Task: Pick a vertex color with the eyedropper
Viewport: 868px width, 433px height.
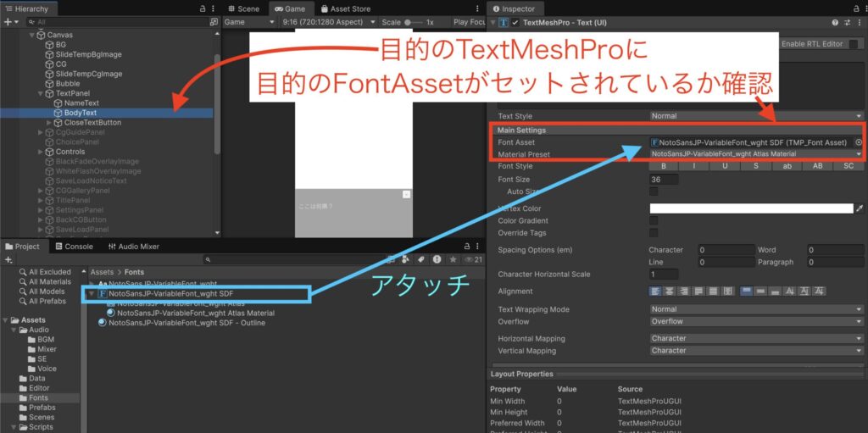Action: pyautogui.click(x=860, y=208)
